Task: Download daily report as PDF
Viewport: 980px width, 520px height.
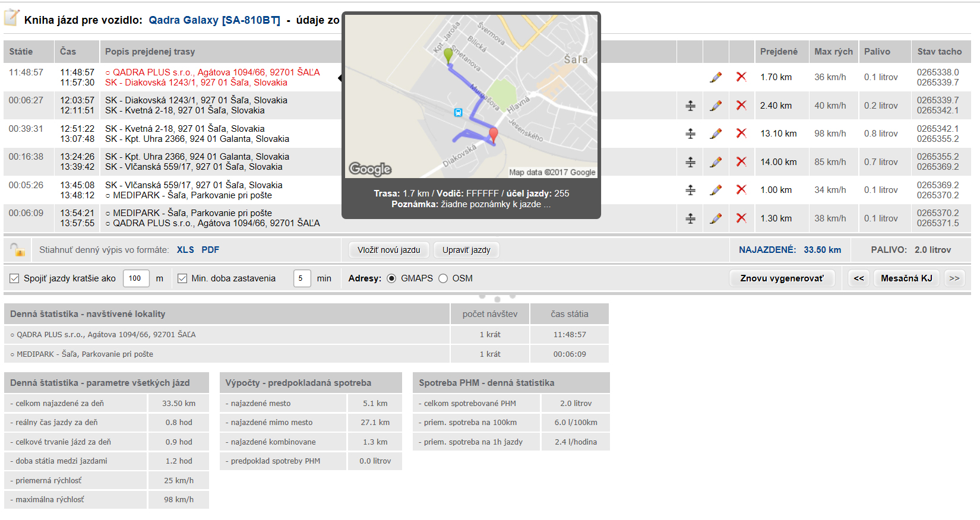Action: click(210, 250)
